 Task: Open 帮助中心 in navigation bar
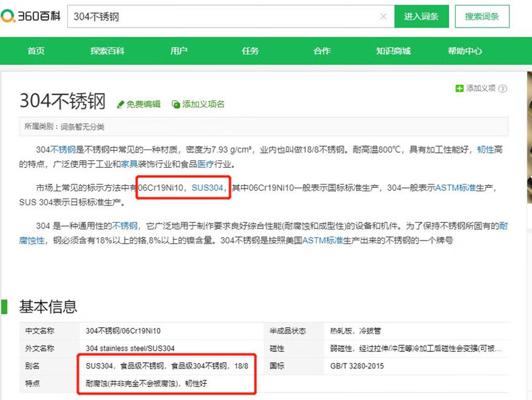coord(465,51)
